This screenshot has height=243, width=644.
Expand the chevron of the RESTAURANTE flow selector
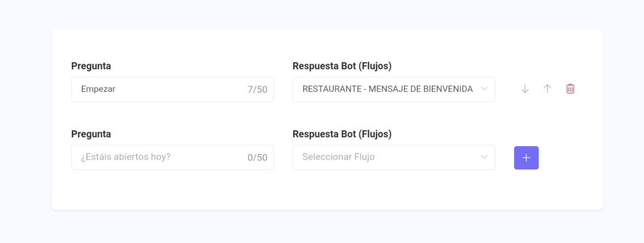point(484,89)
